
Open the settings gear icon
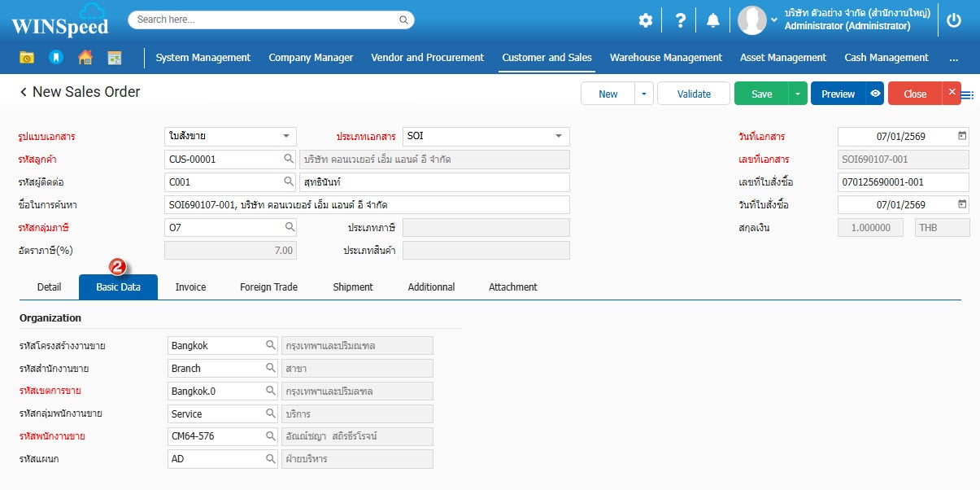point(645,20)
